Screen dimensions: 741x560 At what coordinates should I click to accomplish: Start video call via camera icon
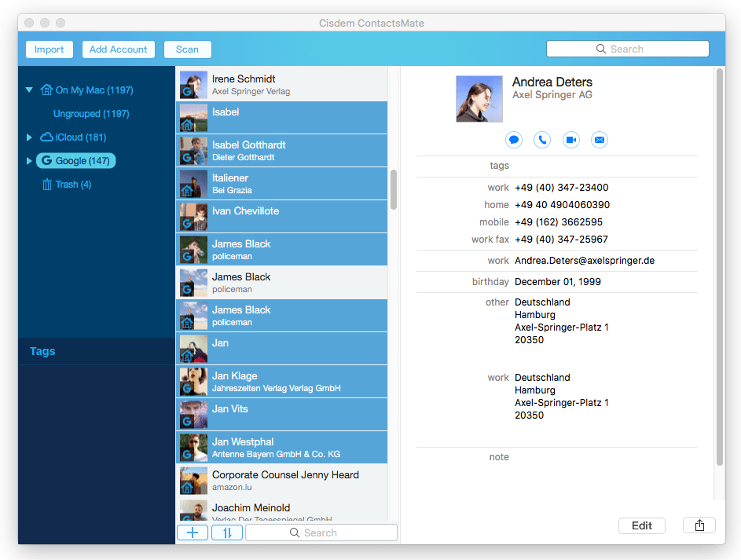point(571,140)
